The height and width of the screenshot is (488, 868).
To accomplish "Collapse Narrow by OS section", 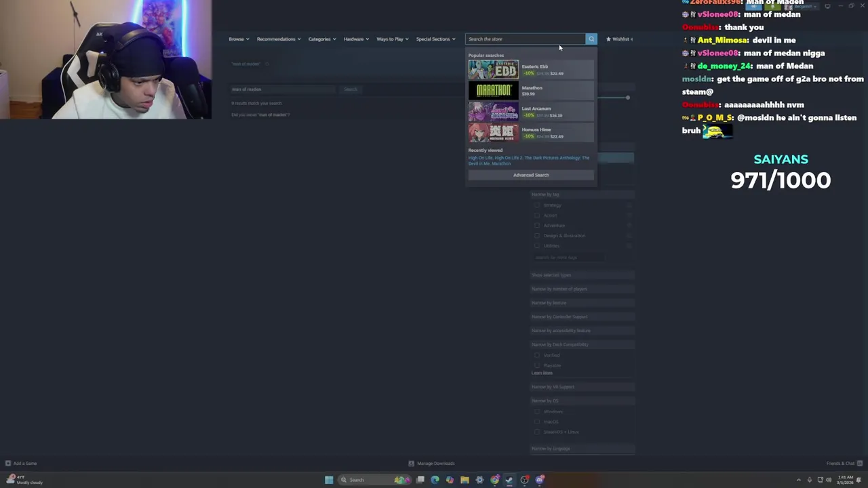I will 583,401.
